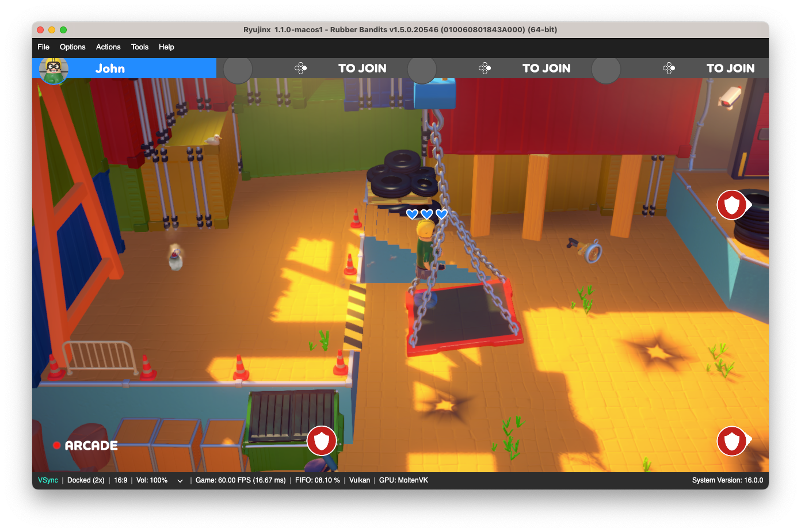Click the empty avatar circle for player three

pos(422,70)
